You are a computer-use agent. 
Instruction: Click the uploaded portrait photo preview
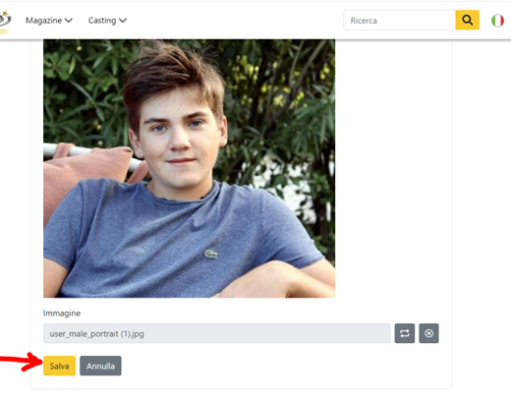[189, 168]
